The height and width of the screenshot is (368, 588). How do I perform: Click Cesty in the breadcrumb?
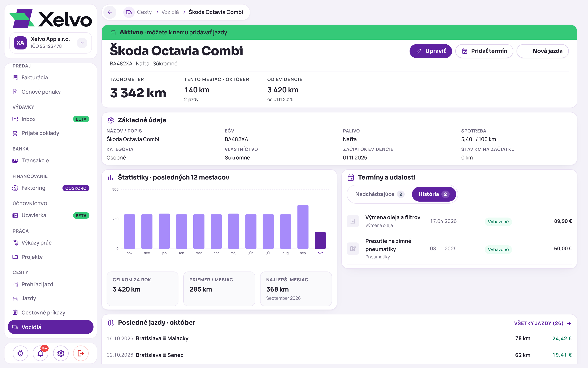point(144,12)
